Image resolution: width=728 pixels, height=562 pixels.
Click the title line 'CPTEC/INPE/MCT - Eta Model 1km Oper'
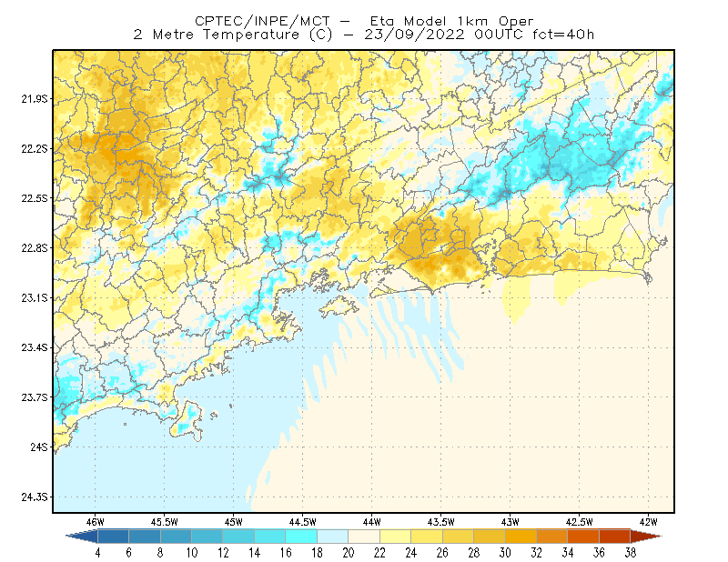pyautogui.click(x=364, y=21)
